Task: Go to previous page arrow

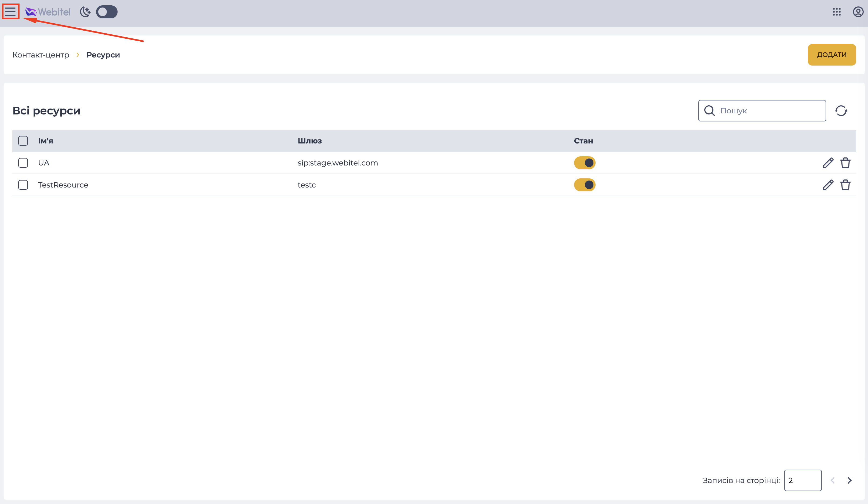Action: click(833, 480)
